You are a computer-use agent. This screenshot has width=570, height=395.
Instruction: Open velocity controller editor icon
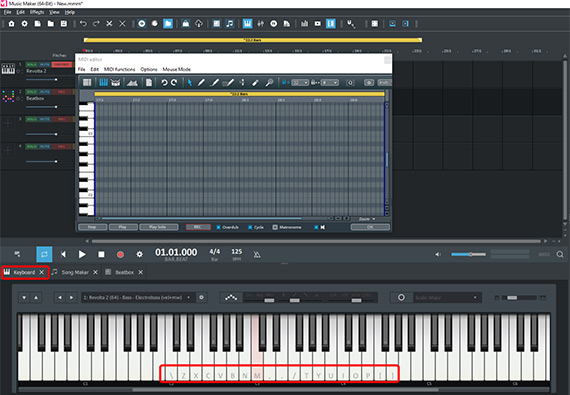[132, 82]
